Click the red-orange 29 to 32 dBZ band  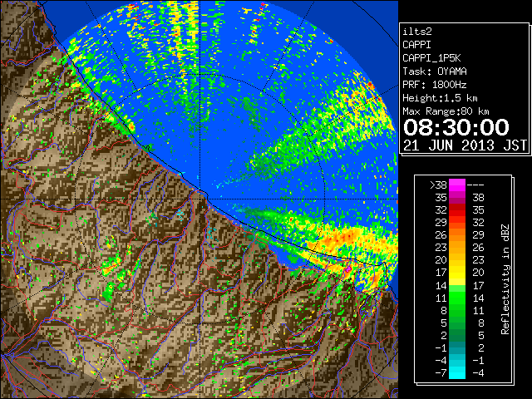point(457,223)
